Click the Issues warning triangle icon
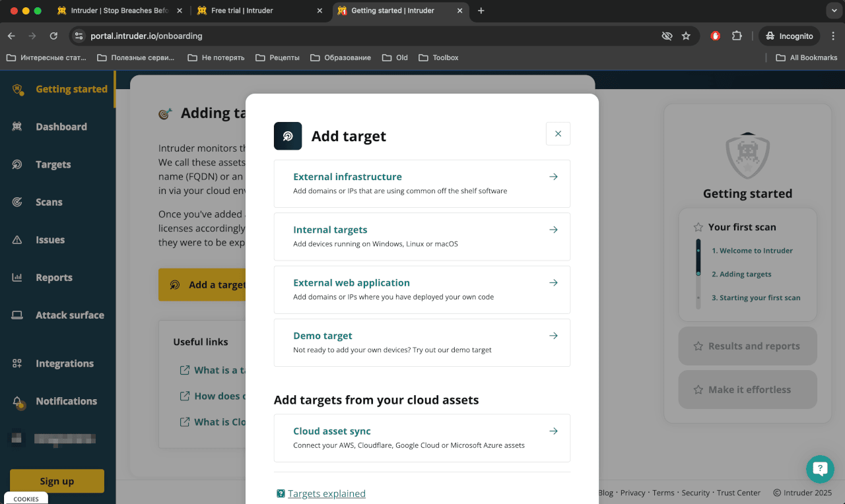This screenshot has width=845, height=504. point(17,240)
